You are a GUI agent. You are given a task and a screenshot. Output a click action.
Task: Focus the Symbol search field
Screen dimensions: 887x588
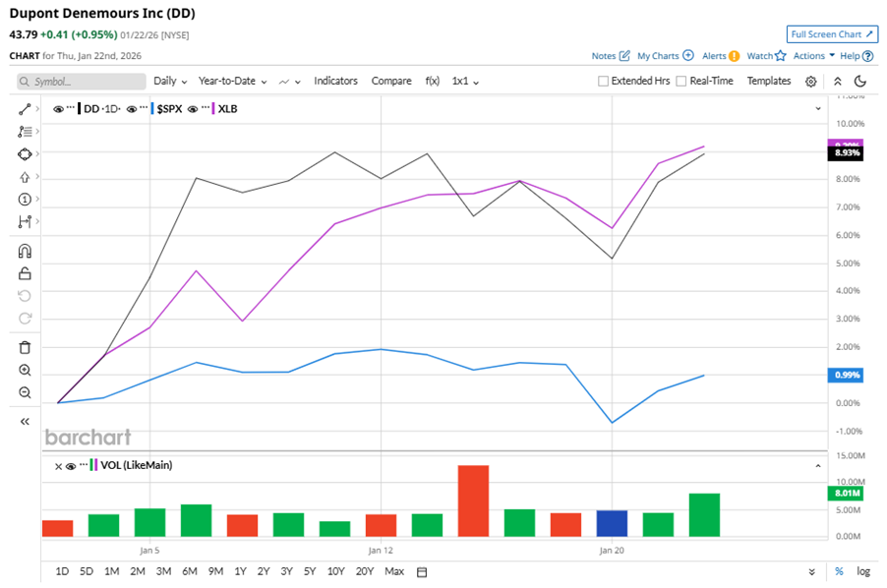point(82,82)
